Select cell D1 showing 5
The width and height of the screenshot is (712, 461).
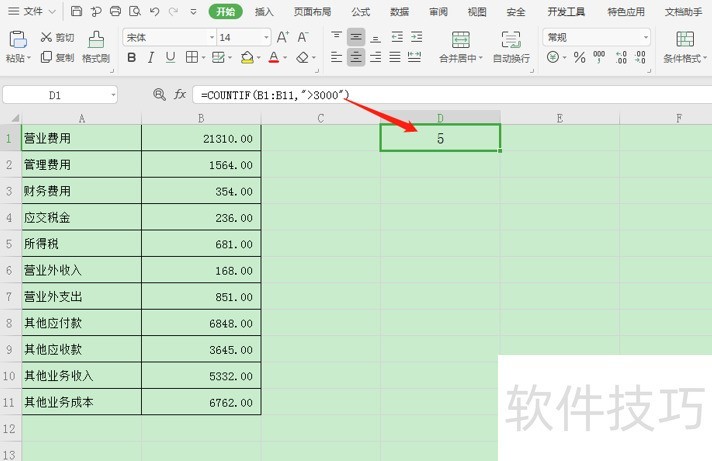point(440,138)
